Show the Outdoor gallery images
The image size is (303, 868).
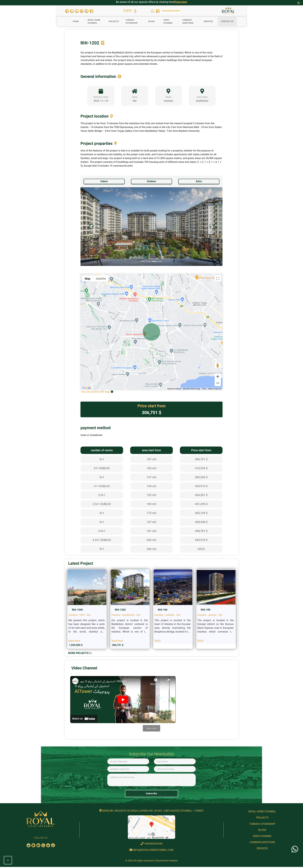(x=151, y=181)
